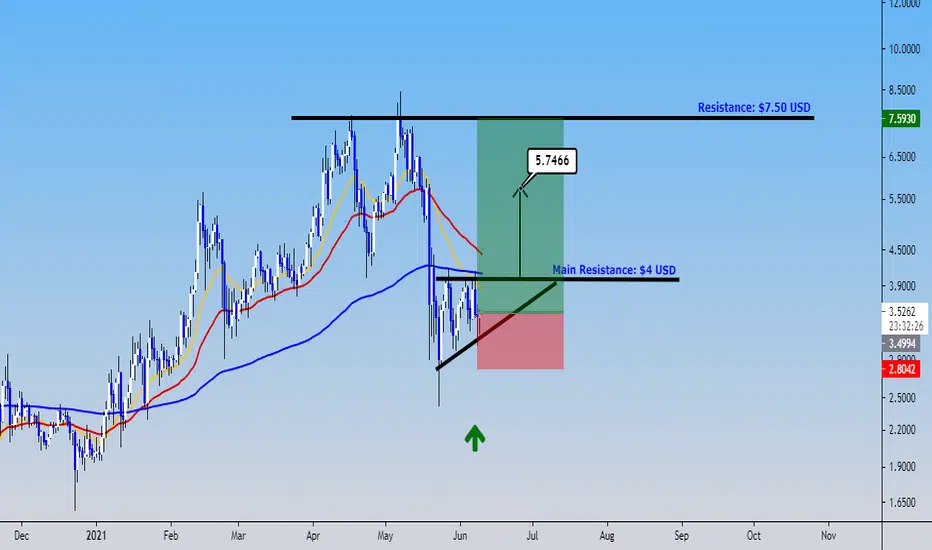Click the gray 3.4994 price axis tag

[x=901, y=343]
